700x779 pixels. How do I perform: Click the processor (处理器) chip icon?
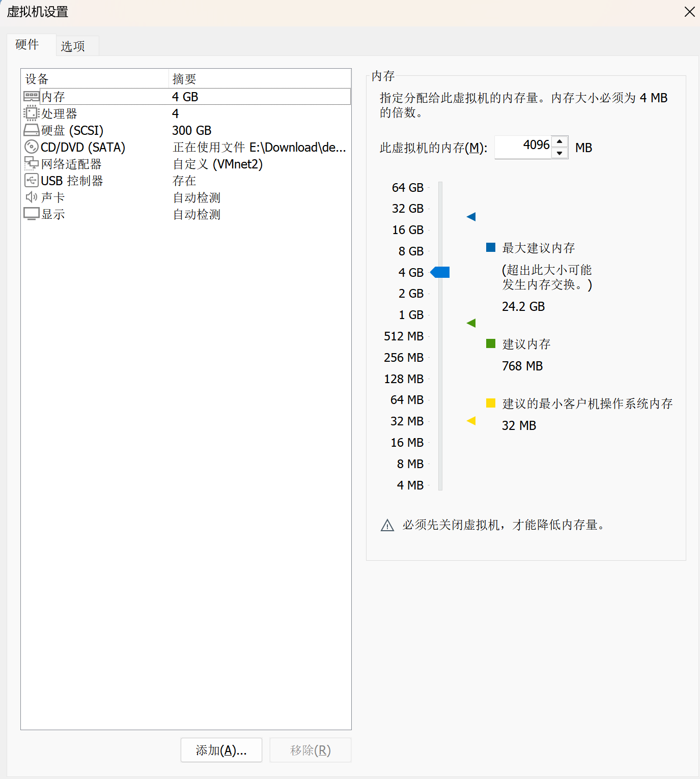(x=32, y=113)
